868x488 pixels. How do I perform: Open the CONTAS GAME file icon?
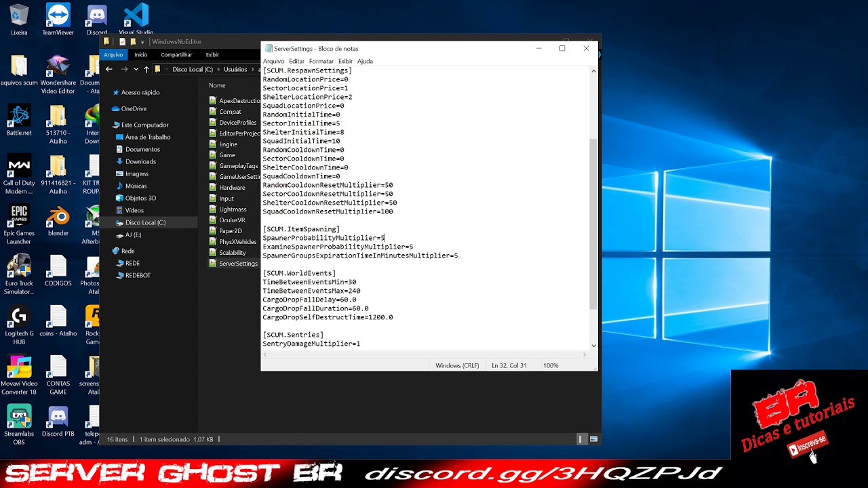click(x=58, y=375)
